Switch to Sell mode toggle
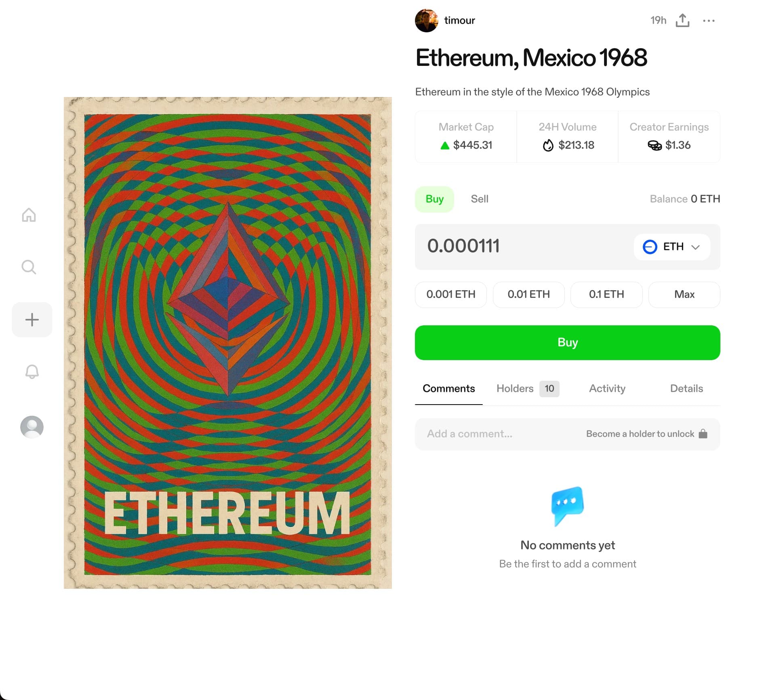 [x=480, y=199]
